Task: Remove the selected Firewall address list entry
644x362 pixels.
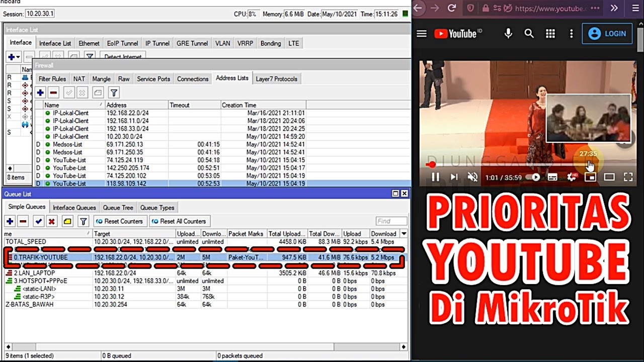Action: pos(53,93)
